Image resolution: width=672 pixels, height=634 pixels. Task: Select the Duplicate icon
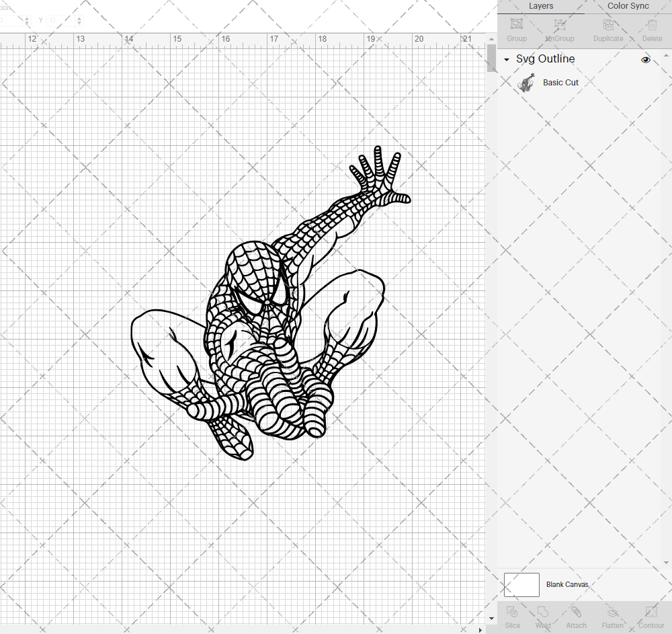pyautogui.click(x=608, y=25)
